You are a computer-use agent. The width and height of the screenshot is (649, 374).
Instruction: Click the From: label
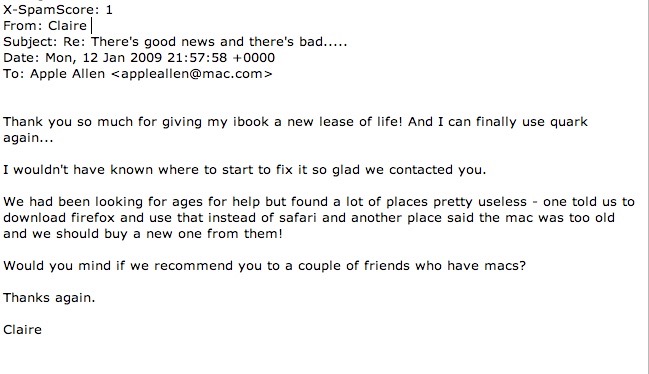23,26
